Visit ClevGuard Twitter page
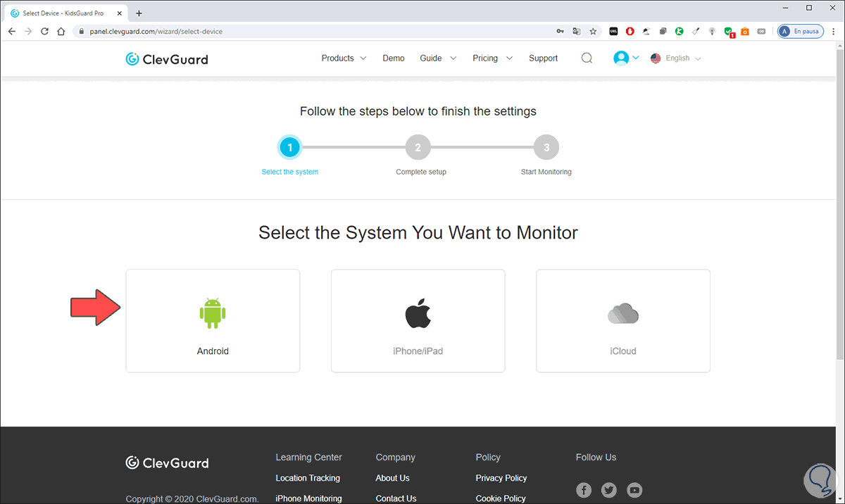The image size is (845, 504). 609,490
